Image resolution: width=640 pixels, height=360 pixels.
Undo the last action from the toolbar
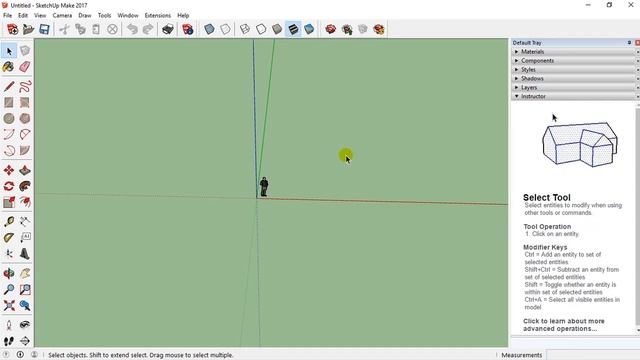click(132, 29)
